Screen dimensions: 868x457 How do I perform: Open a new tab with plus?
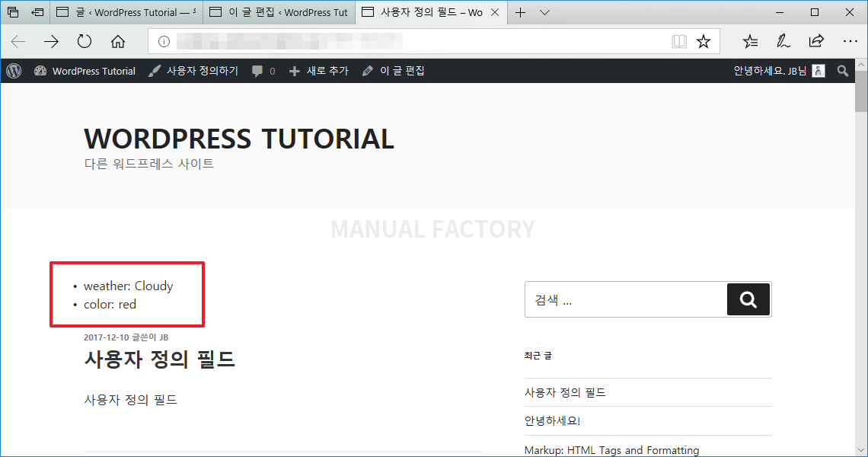click(520, 12)
